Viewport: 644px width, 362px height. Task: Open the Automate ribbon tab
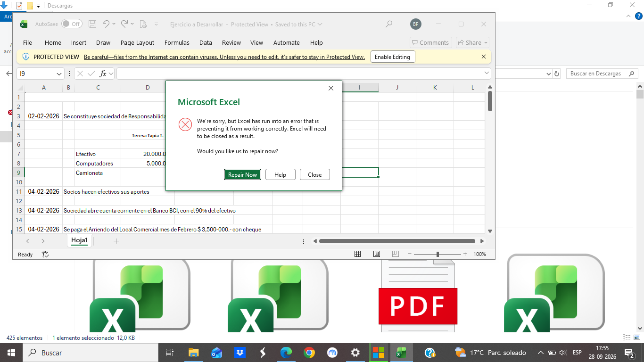pyautogui.click(x=286, y=42)
